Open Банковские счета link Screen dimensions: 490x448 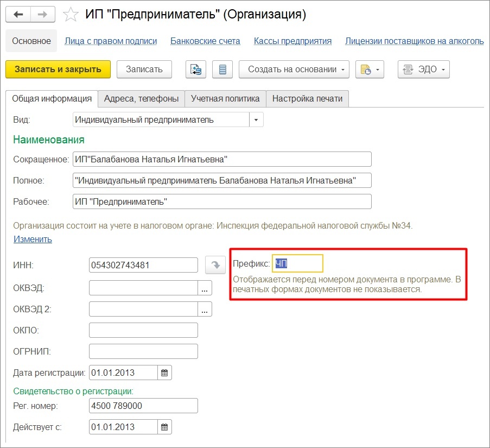click(x=205, y=41)
